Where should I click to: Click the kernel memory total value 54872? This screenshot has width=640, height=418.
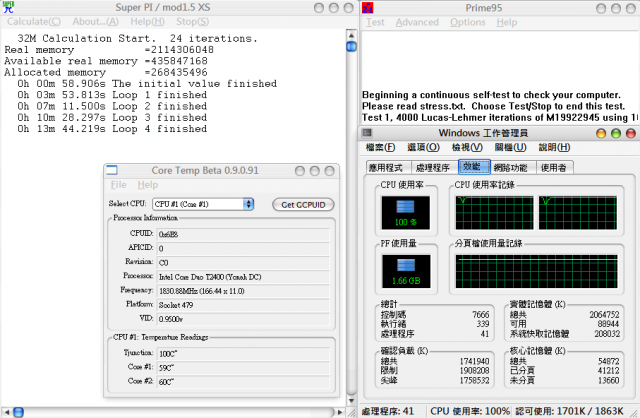coord(609,361)
